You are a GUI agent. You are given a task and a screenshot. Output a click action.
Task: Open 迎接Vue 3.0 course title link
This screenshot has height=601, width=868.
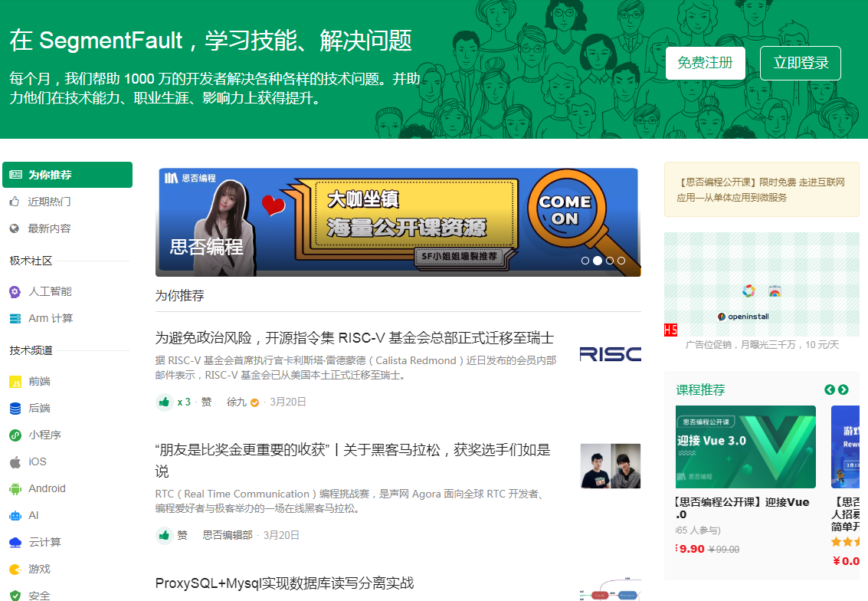(742, 508)
